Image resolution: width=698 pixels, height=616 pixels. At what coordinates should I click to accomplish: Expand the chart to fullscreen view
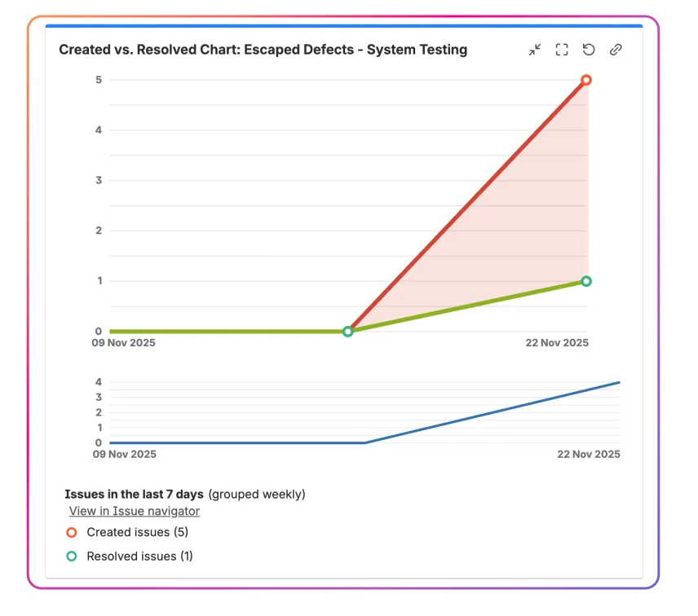tap(561, 50)
